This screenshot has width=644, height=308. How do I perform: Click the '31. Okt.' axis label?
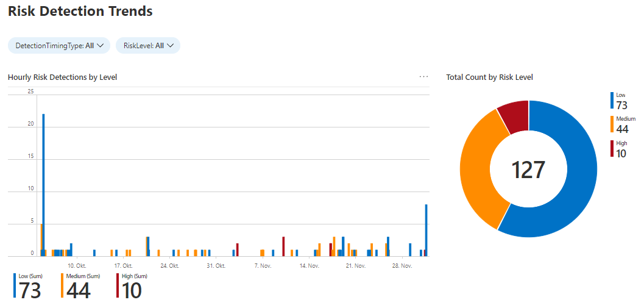(216, 266)
